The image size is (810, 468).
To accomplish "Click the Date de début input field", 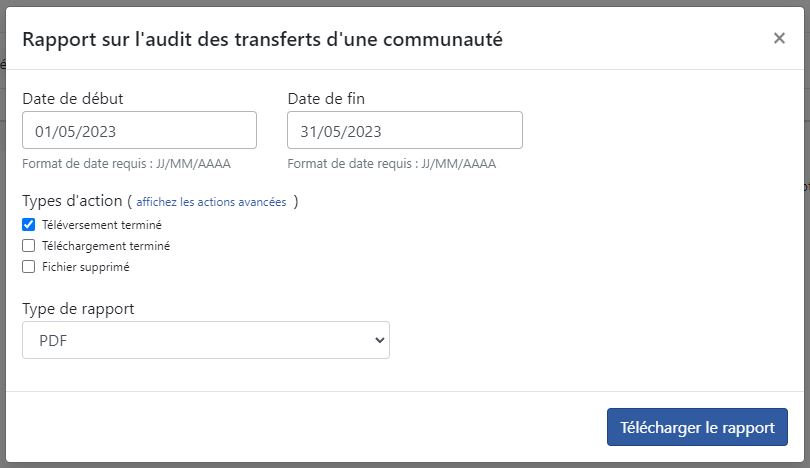I will click(139, 130).
